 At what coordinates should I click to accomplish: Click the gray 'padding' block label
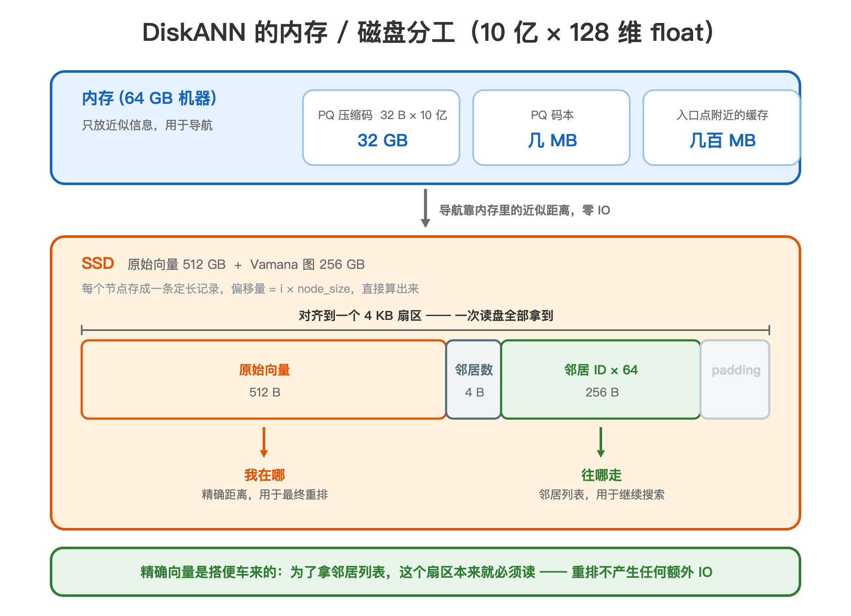point(736,370)
